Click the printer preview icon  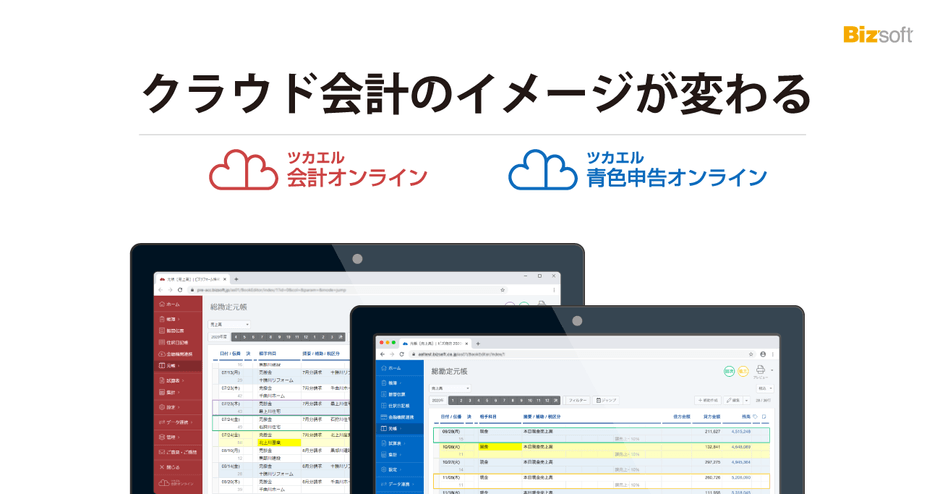pos(760,369)
